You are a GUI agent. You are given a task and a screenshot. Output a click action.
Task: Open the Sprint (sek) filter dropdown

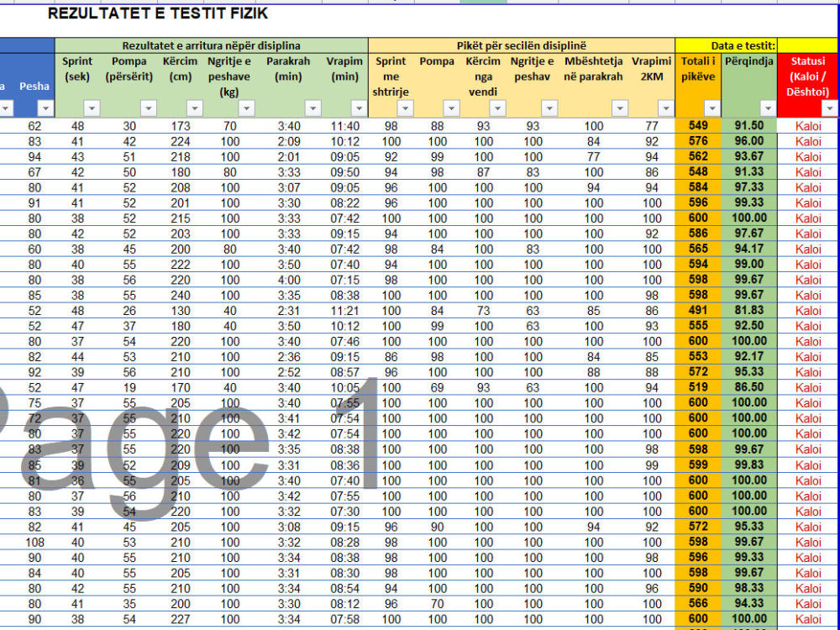click(92, 108)
